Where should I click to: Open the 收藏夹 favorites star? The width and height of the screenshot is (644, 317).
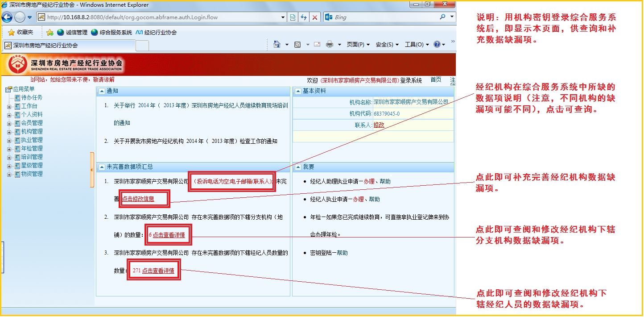pos(21,32)
